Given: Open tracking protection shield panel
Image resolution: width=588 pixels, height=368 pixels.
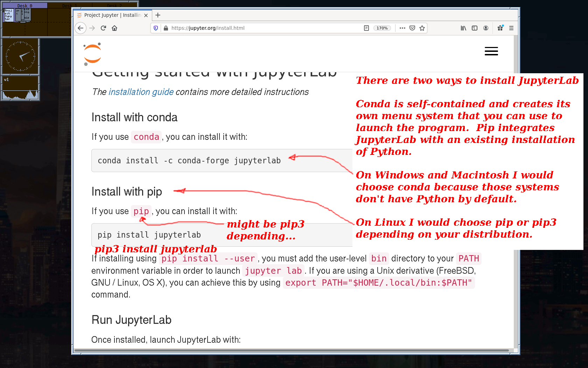Looking at the screenshot, I should tap(156, 28).
